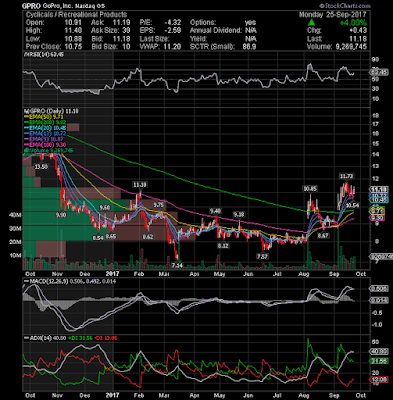393x400 pixels.
Task: Click the green +DI 31.56 legend value
Action: point(79,338)
